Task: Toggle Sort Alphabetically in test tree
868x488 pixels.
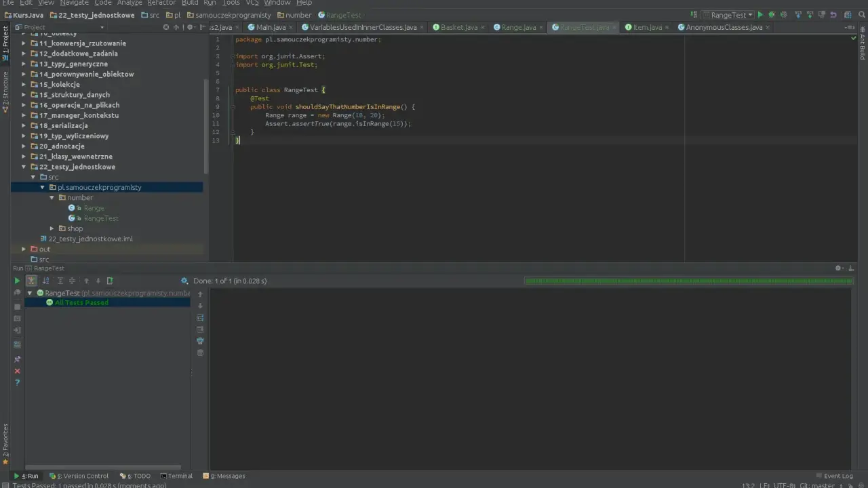Action: coord(45,281)
